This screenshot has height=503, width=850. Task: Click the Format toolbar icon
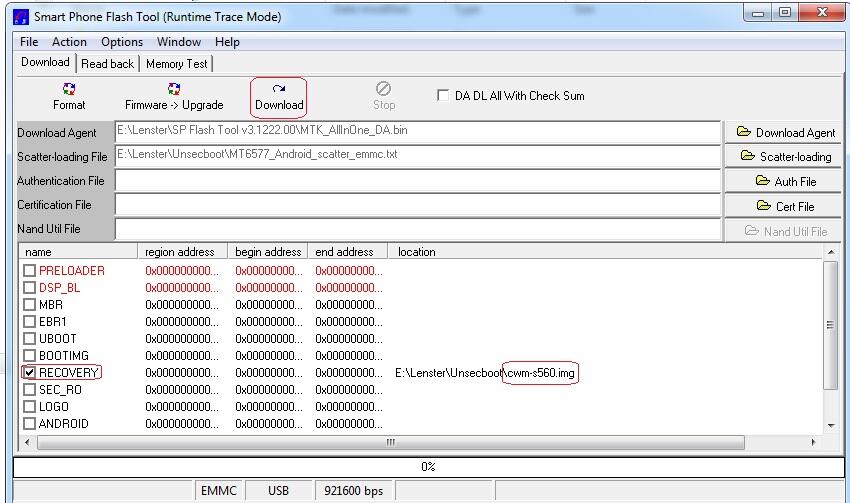point(69,89)
